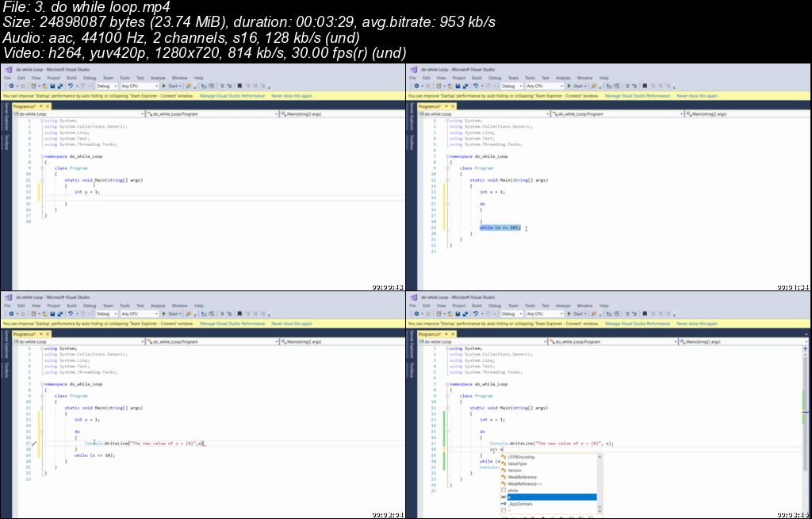Click int x = 1; line, top-left frame
The image size is (812, 519).
[86, 192]
